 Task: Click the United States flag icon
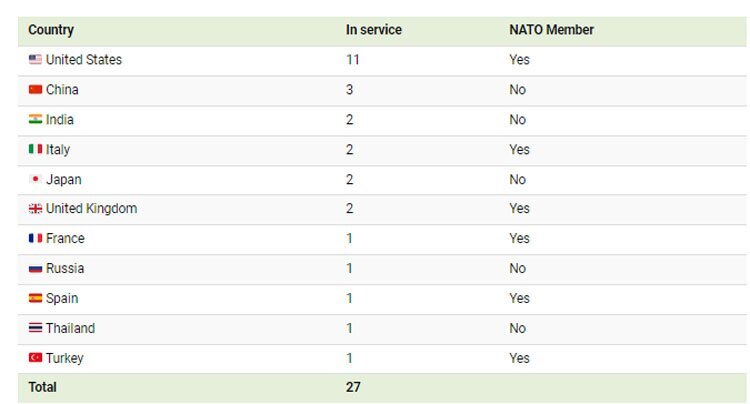coord(35,60)
